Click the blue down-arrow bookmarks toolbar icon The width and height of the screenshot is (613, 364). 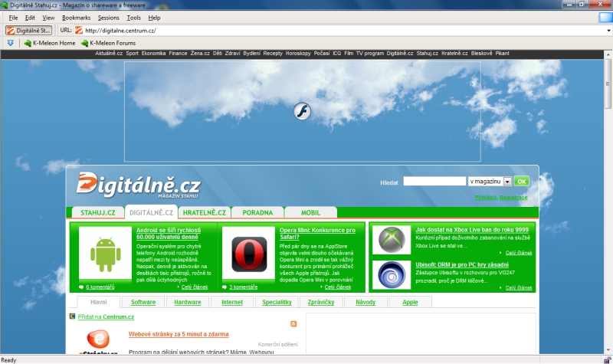click(11, 43)
